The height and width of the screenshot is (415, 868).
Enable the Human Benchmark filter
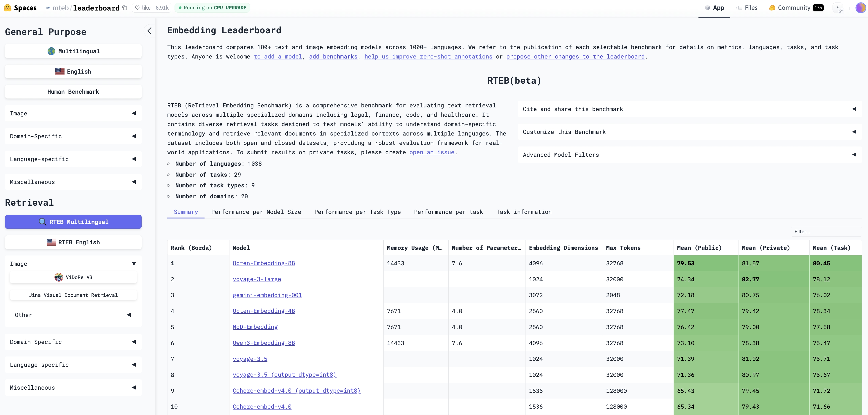point(73,92)
